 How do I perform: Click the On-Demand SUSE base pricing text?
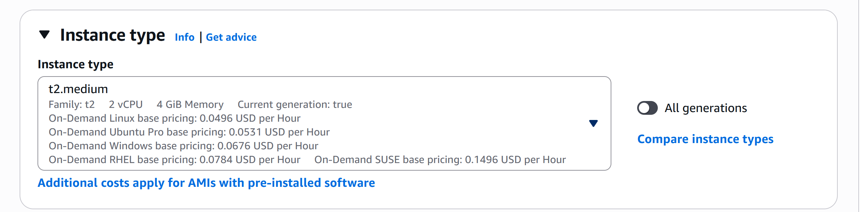tap(440, 160)
